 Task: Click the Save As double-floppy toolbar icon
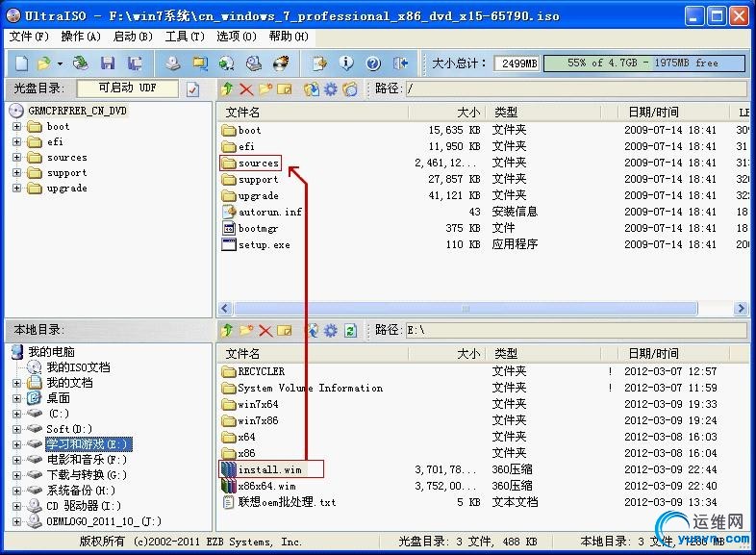click(x=135, y=63)
